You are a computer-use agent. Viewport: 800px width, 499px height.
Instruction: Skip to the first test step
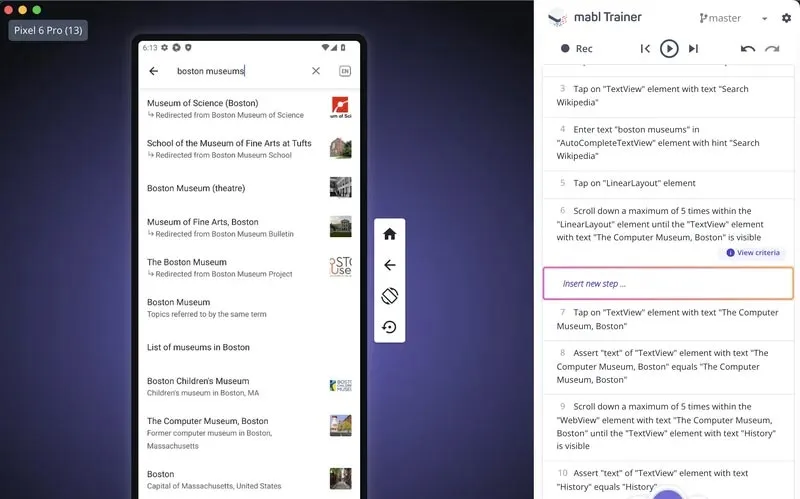point(645,48)
